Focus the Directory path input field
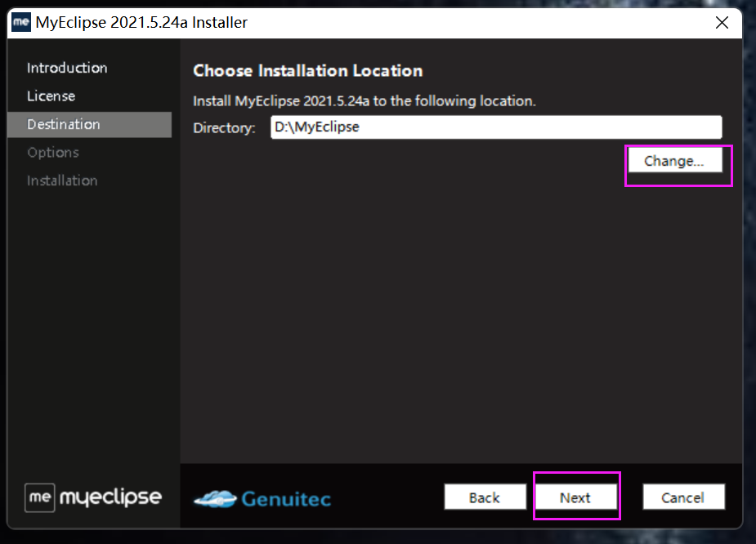 (x=496, y=127)
